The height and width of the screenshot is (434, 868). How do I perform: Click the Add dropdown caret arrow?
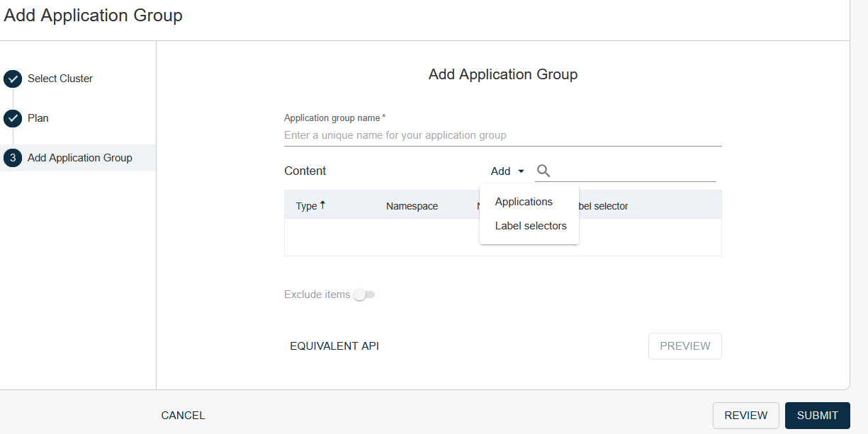tap(521, 171)
